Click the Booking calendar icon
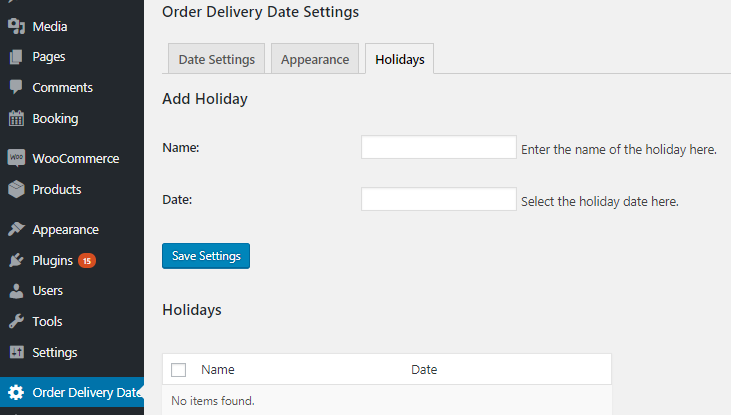 click(x=16, y=118)
